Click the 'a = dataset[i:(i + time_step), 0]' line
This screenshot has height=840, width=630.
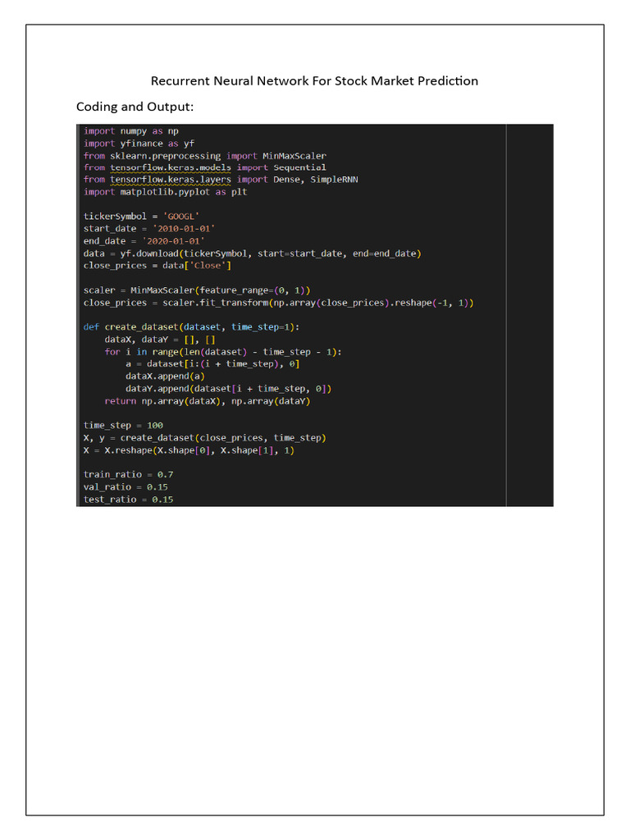(212, 363)
